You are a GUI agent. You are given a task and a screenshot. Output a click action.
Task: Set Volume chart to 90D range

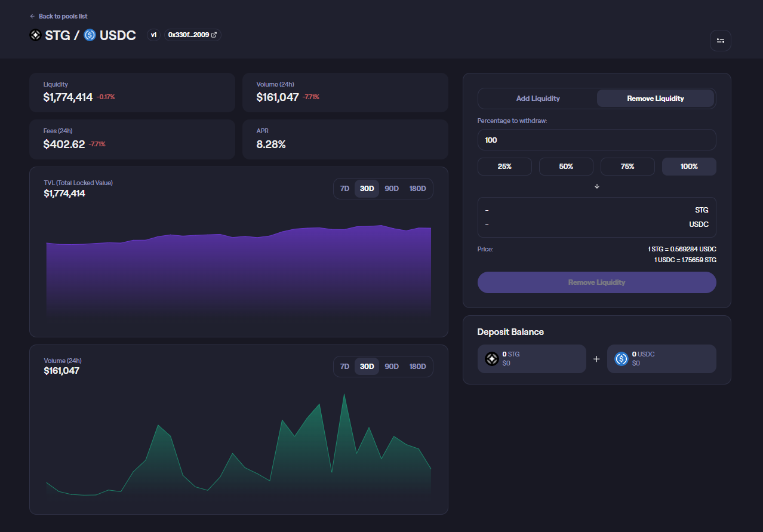pos(392,367)
